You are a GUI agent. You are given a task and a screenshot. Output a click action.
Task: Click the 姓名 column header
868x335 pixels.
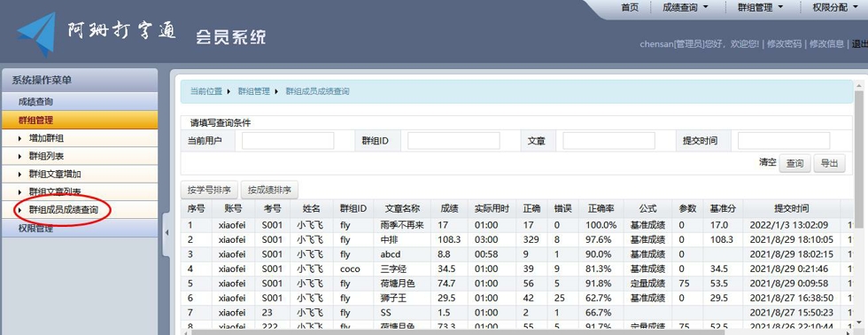(x=312, y=209)
